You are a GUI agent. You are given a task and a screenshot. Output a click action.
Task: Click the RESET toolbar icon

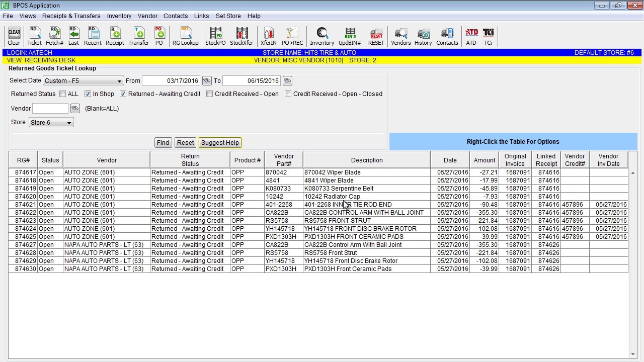coord(376,36)
